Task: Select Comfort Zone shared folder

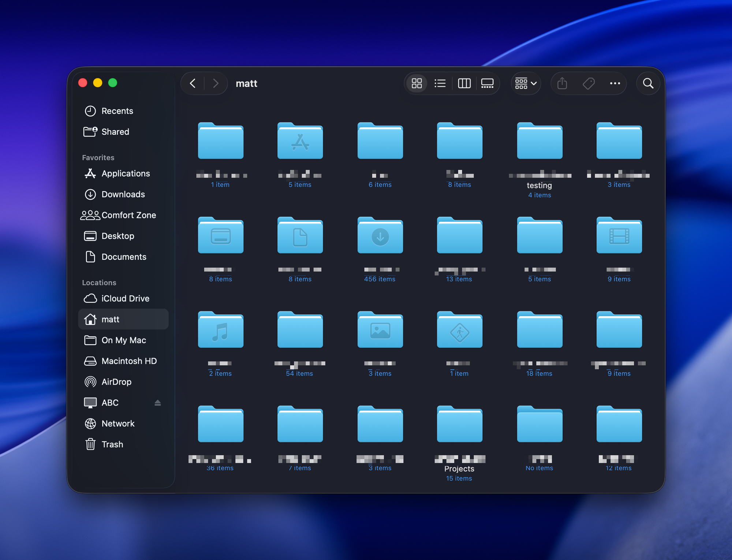Action: click(x=128, y=215)
